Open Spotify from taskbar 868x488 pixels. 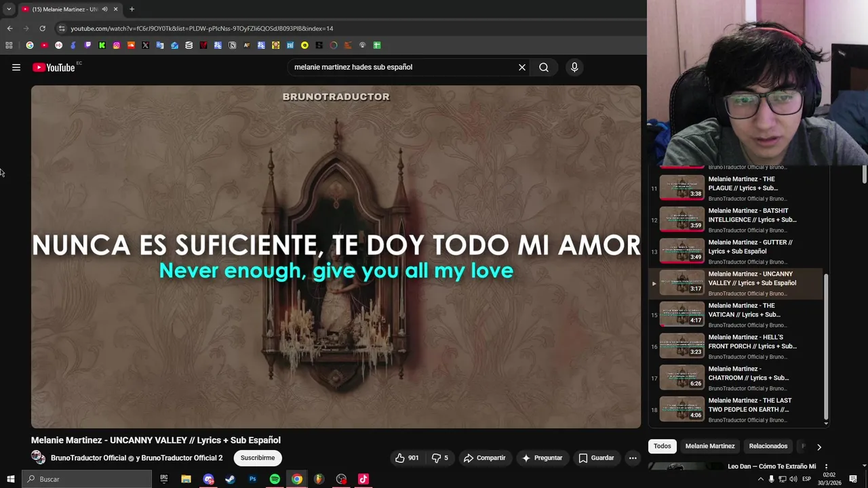[x=275, y=479]
